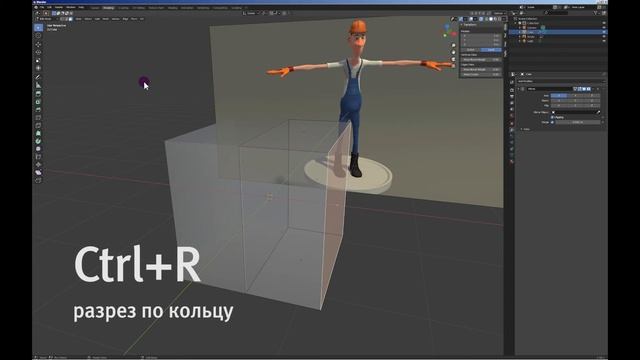This screenshot has width=640, height=360.
Task: Open the Select menu in viewport header
Action: (x=88, y=19)
